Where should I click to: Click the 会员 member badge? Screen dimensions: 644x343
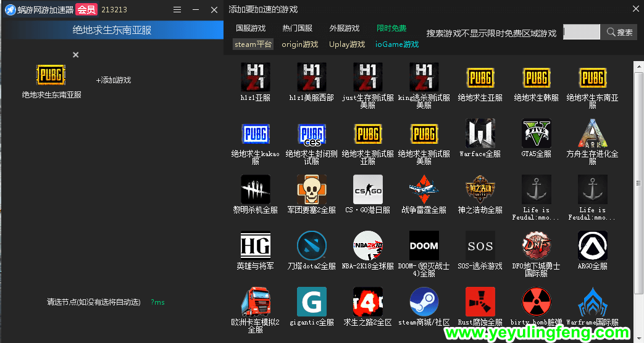(86, 9)
